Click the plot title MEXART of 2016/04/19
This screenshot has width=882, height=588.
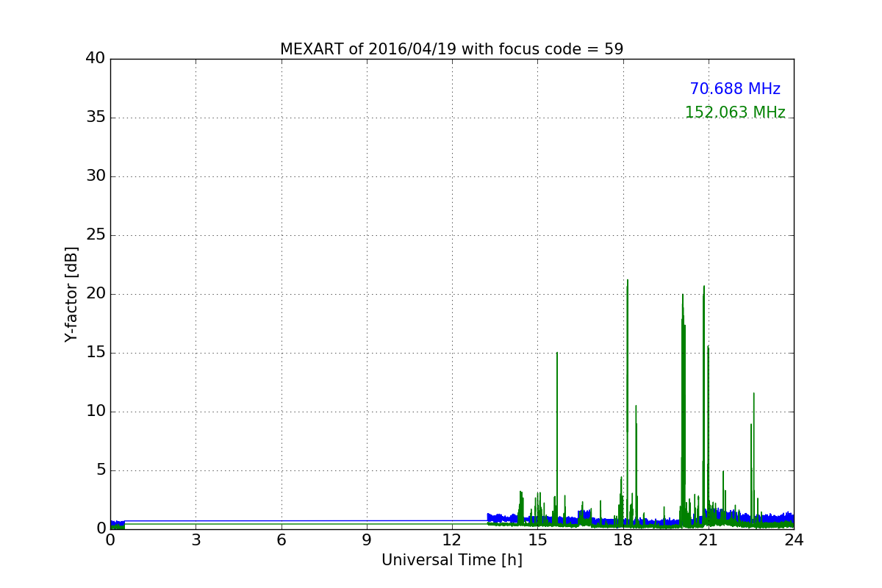pos(451,49)
